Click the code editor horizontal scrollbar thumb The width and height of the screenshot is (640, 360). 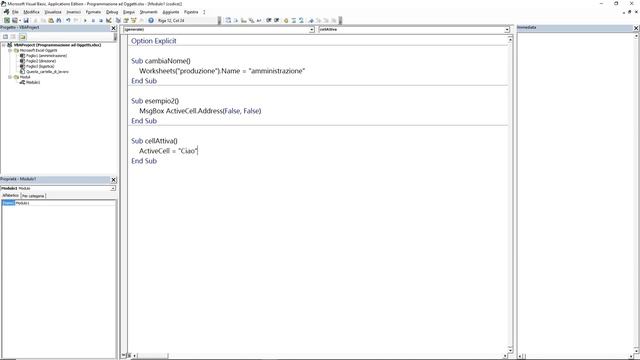[x=153, y=356]
